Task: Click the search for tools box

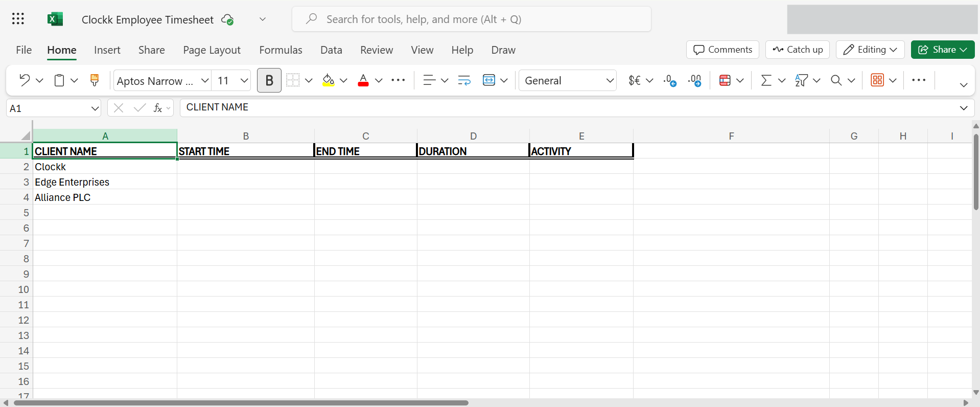Action: click(472, 19)
